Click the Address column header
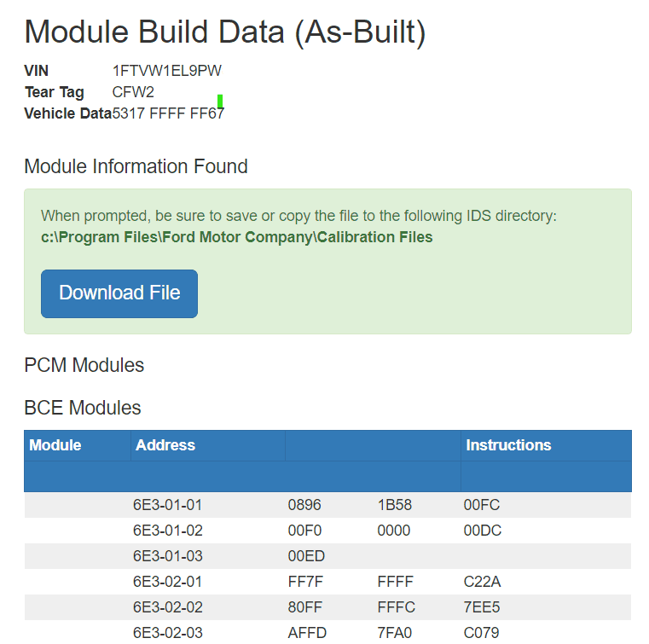Screen dimensions: 649x644 (165, 445)
